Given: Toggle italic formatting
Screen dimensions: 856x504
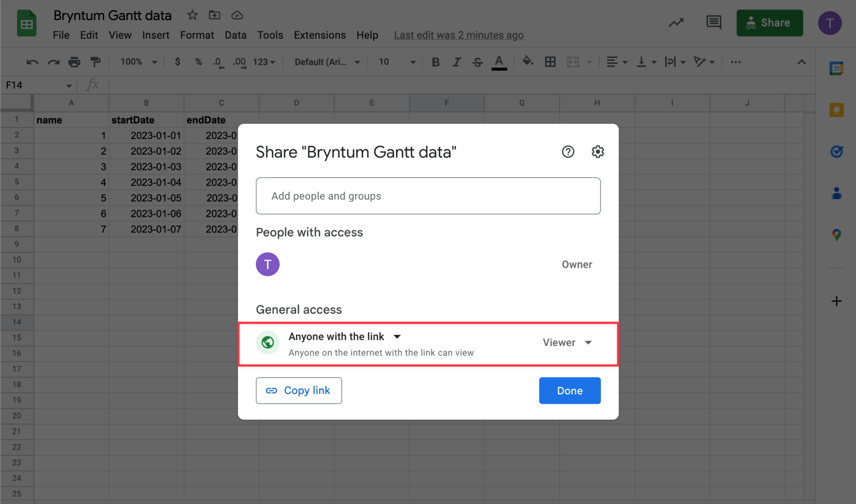Looking at the screenshot, I should click(456, 62).
